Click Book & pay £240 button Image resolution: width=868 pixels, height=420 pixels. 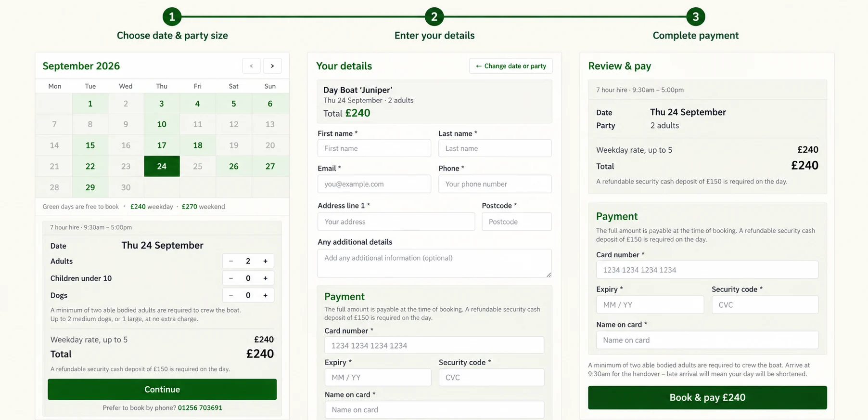click(x=707, y=397)
